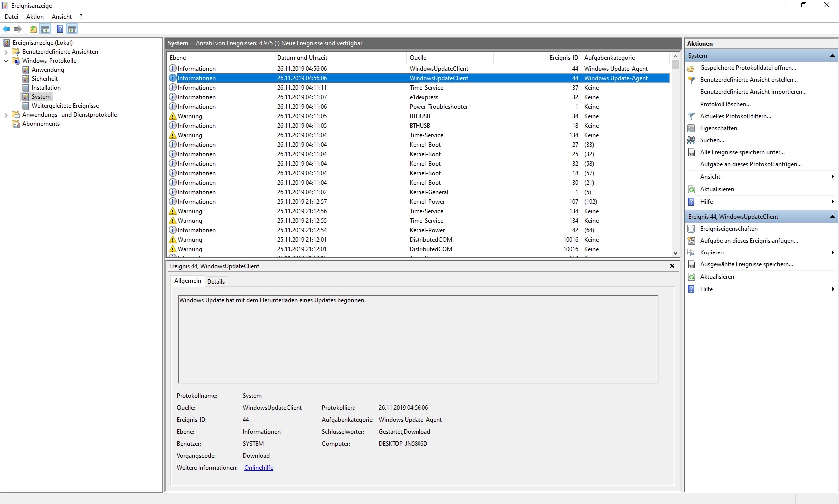Collapse the Windows-Protokolle tree node
Viewport: 839px width, 504px height.
pyautogui.click(x=6, y=61)
